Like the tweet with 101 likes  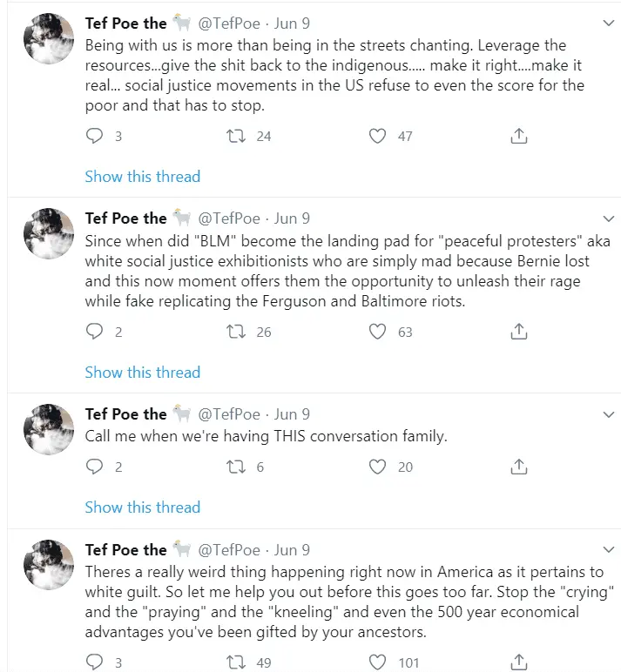pyautogui.click(x=377, y=662)
